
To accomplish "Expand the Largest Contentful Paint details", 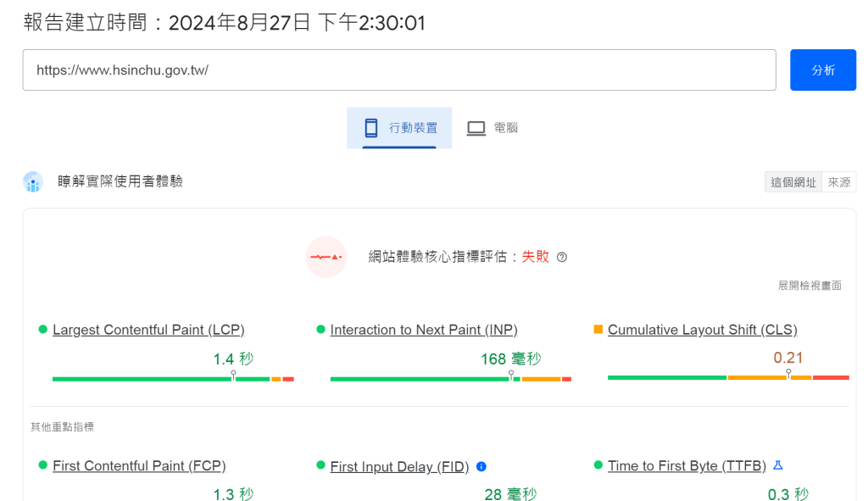I will click(148, 329).
